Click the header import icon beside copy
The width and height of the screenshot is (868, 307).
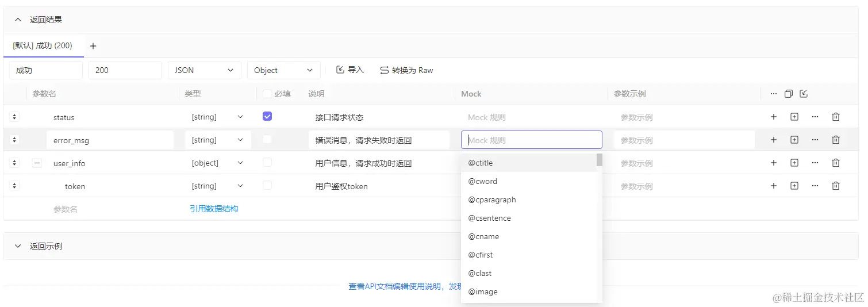(804, 94)
